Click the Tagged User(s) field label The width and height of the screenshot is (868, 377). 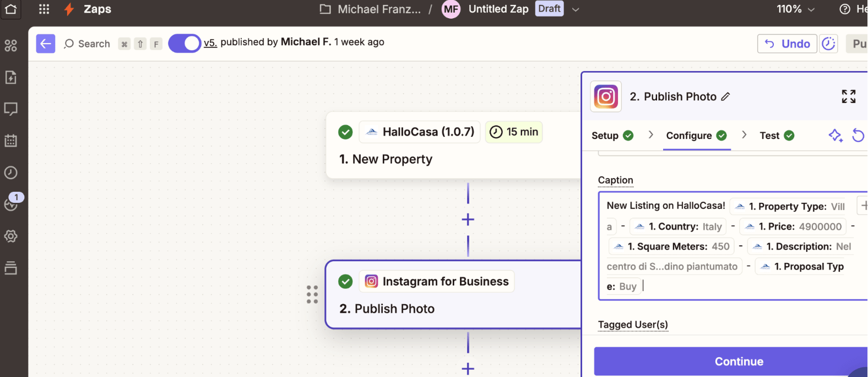[633, 325]
